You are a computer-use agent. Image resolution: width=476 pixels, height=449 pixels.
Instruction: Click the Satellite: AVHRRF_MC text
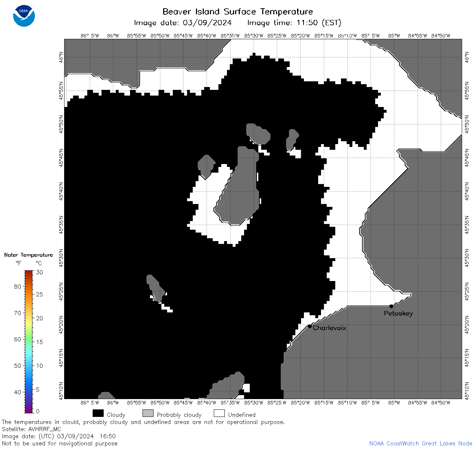point(32,429)
